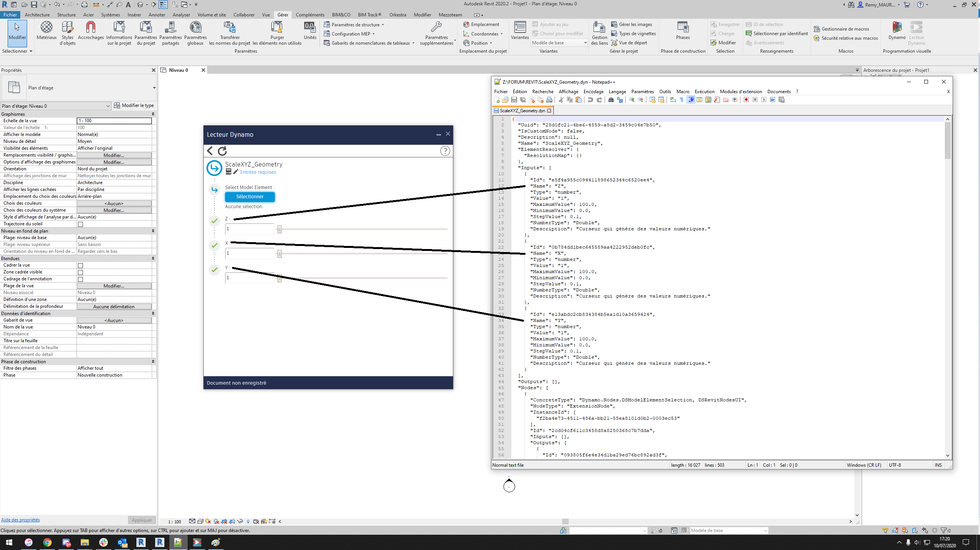Toggle the Cadrer la vue checkbox
The width and height of the screenshot is (980, 550).
[80, 265]
